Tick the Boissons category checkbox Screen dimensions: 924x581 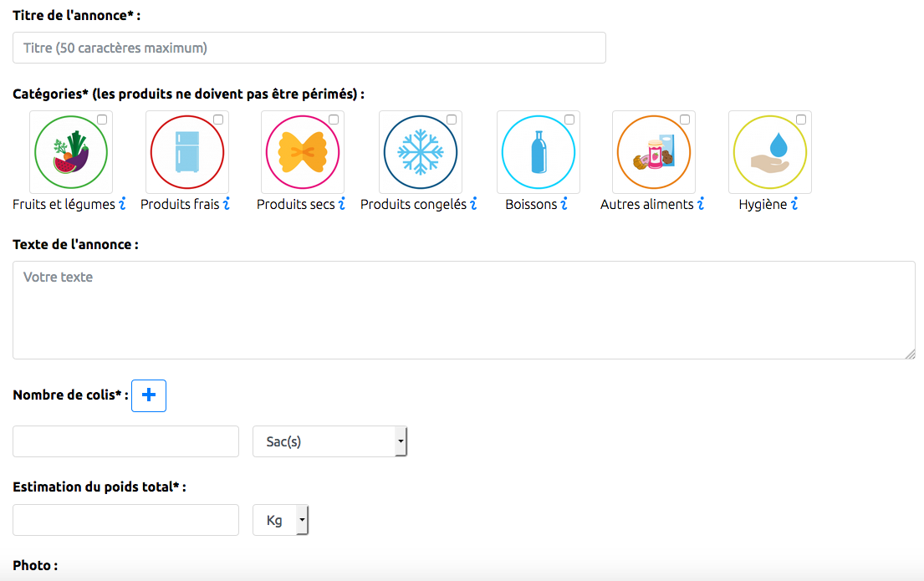click(x=569, y=120)
